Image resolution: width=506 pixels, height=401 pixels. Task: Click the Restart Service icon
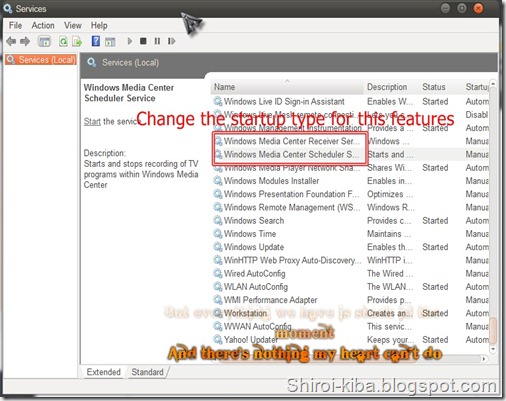[x=171, y=41]
